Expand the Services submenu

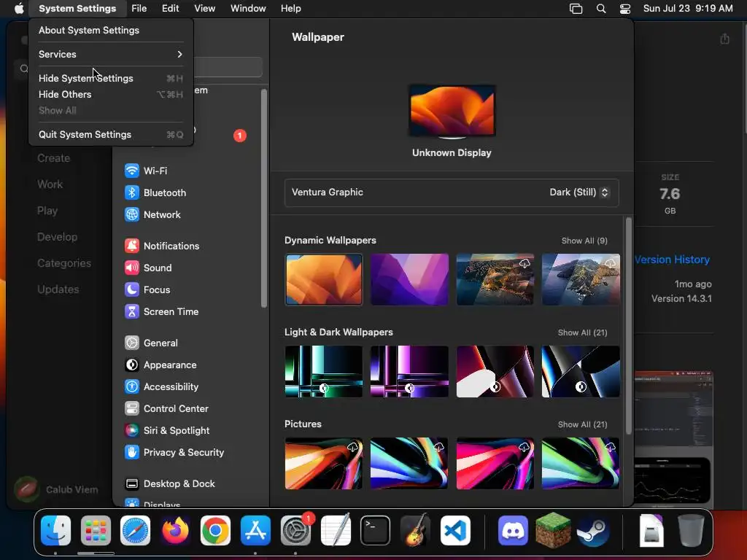click(111, 54)
